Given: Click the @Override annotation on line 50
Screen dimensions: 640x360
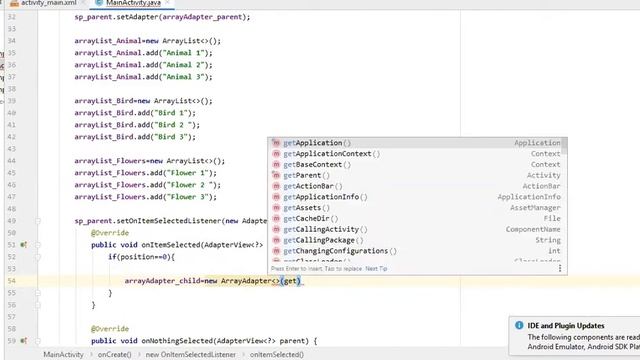Looking at the screenshot, I should pyautogui.click(x=110, y=233).
